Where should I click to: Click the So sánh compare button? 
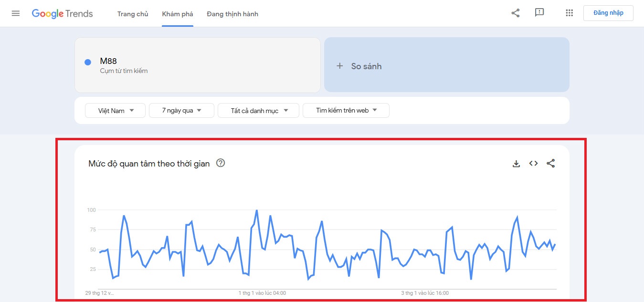[x=446, y=65]
